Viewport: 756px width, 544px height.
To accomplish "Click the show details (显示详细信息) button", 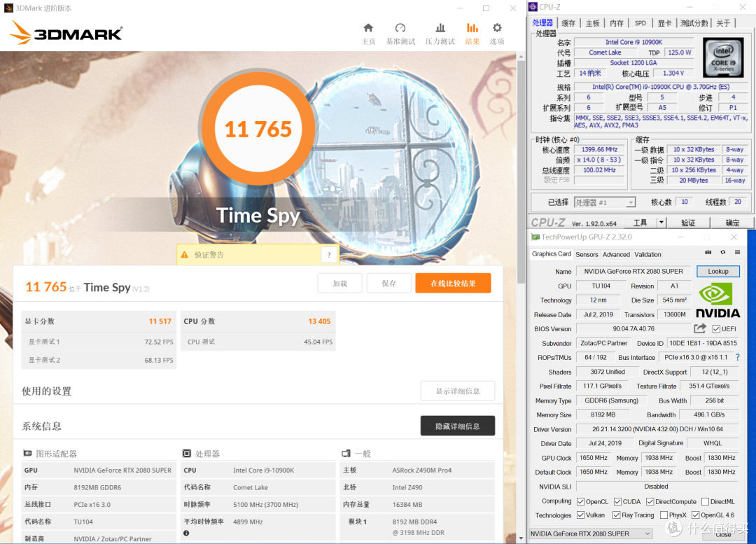I will 458,391.
